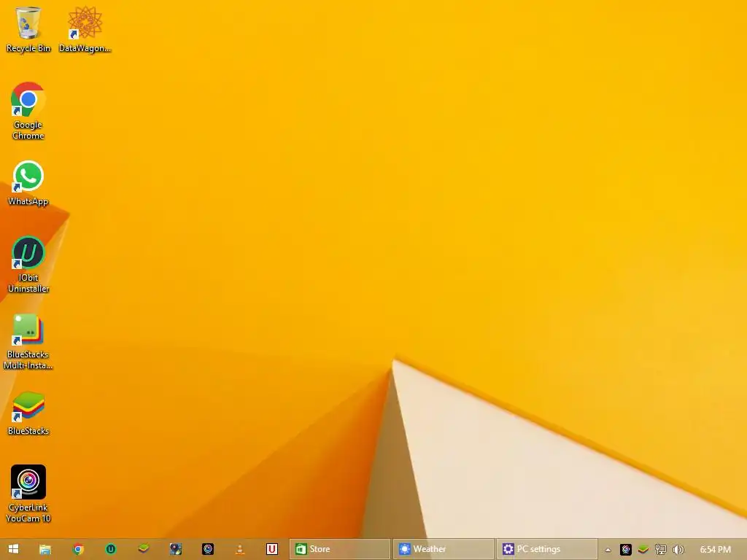Launch Chrome from the taskbar
This screenshot has width=747, height=560.
pyautogui.click(x=79, y=549)
